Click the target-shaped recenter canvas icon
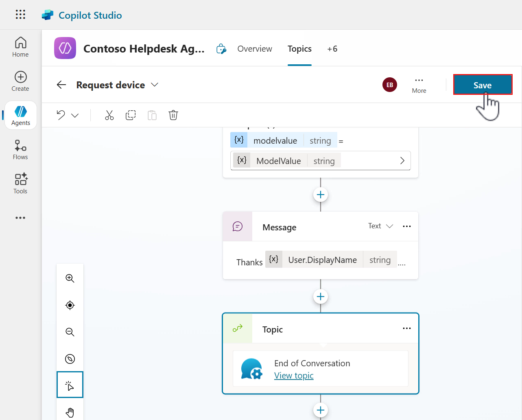The width and height of the screenshot is (522, 420). (70, 305)
